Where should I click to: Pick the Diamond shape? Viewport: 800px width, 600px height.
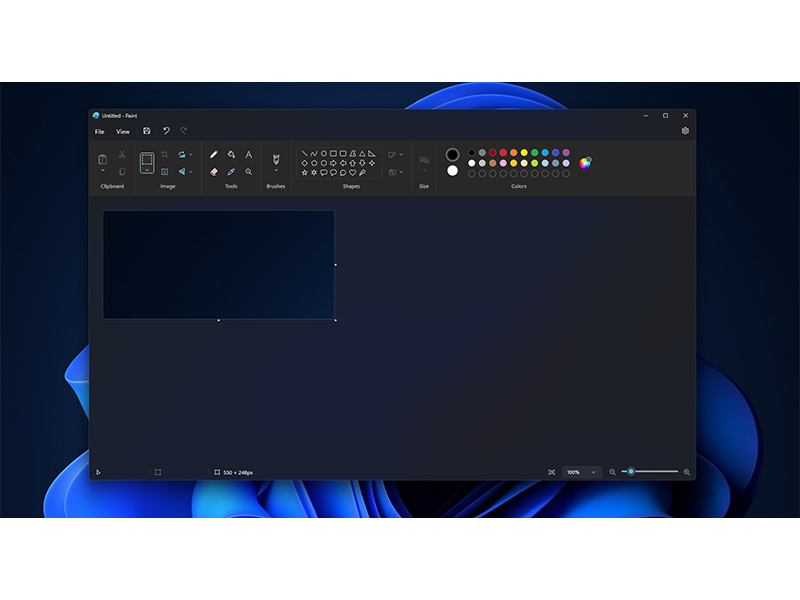coord(304,163)
